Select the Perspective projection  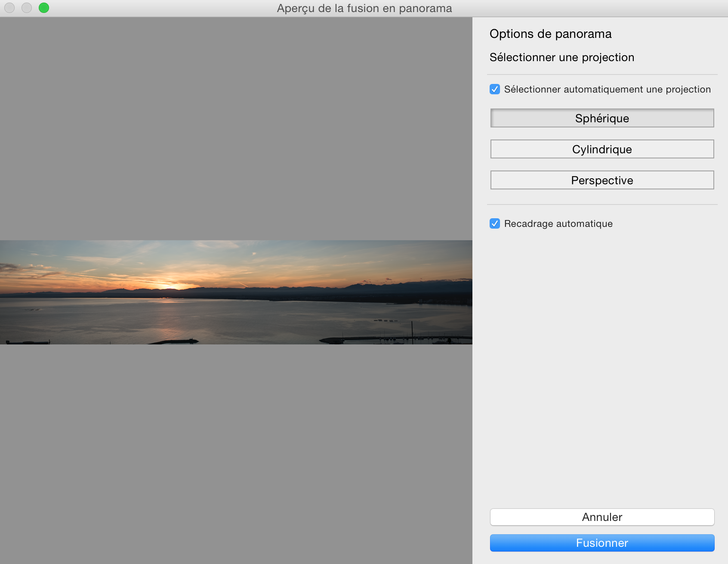602,180
